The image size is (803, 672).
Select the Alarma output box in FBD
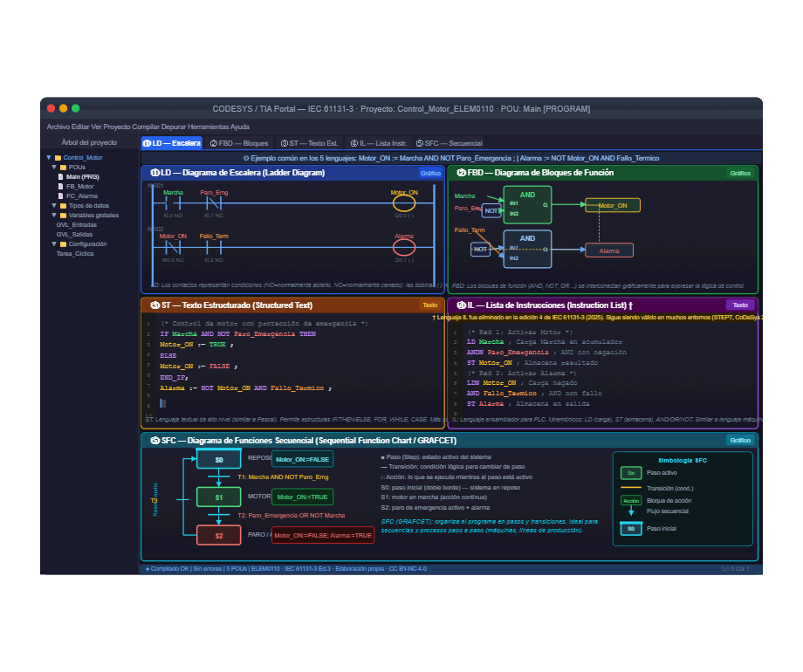click(x=609, y=250)
